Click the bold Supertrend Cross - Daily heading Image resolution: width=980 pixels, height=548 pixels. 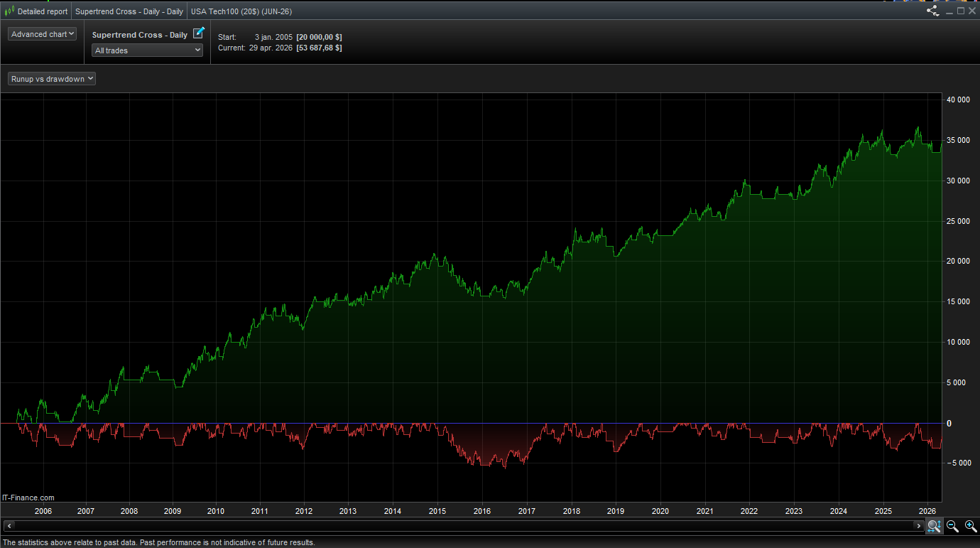(x=140, y=35)
